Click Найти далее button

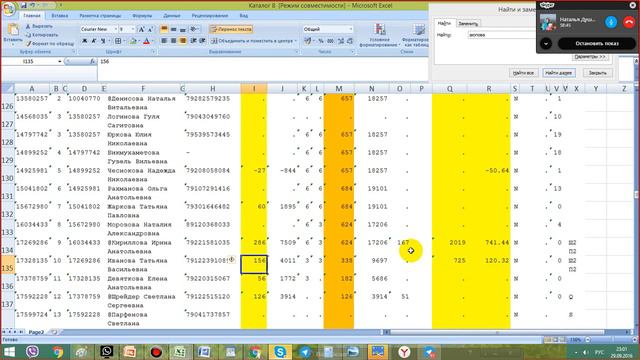pos(558,73)
